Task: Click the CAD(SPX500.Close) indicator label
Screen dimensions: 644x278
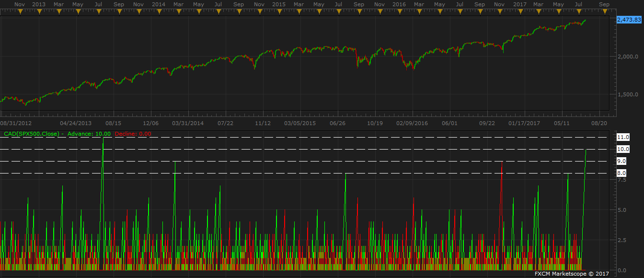Action: [31, 134]
